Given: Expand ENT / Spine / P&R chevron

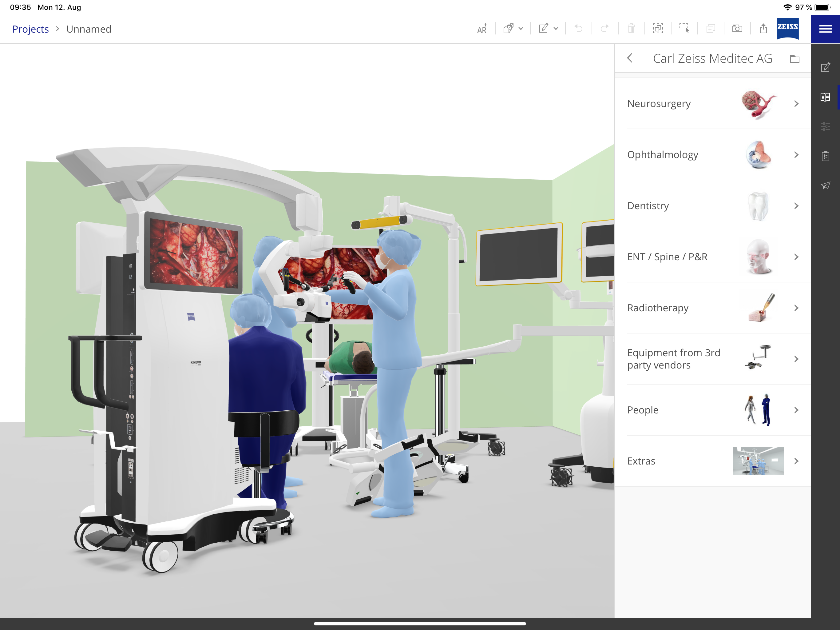Looking at the screenshot, I should (796, 257).
